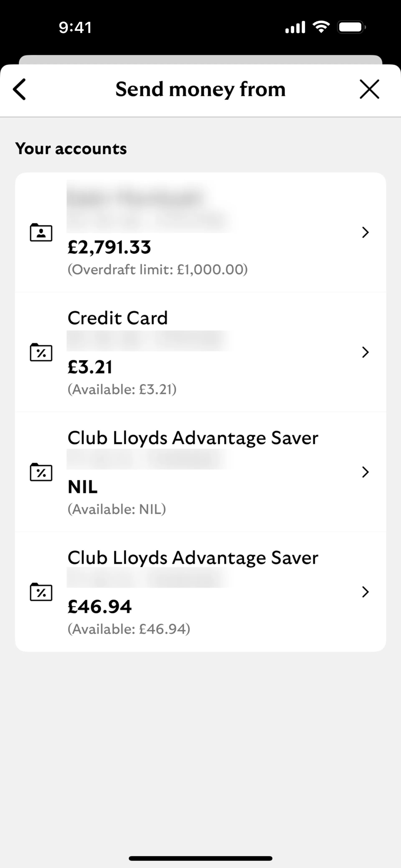Close the Send money from sheet

point(369,89)
